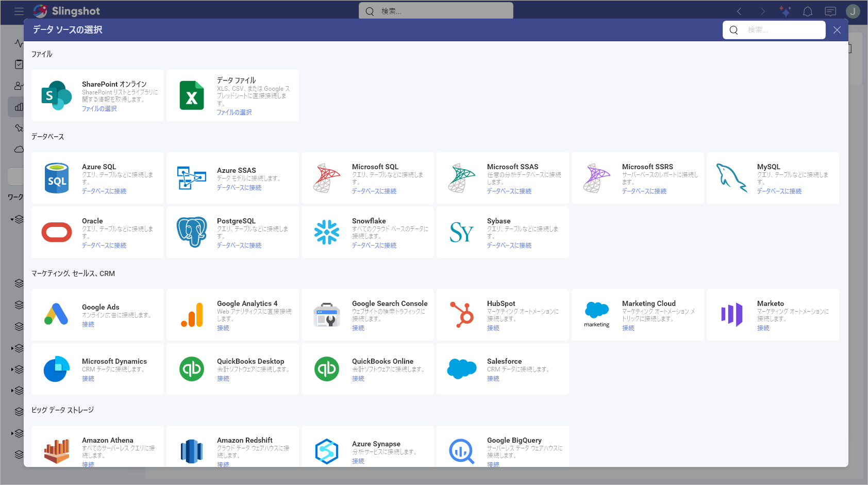This screenshot has width=868, height=485.
Task: Select the HubSpot icon
Action: 461,315
